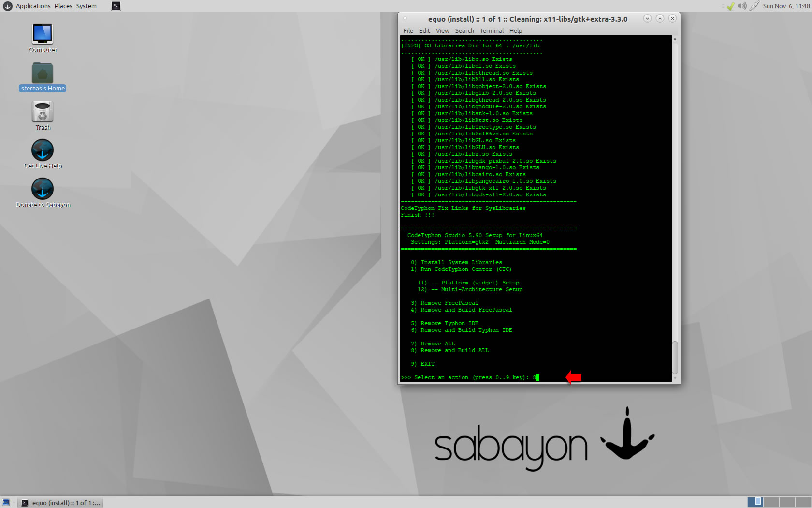Click '/usr/lib/libX11.so Exists' line
Image resolution: width=812 pixels, height=508 pixels.
point(465,79)
